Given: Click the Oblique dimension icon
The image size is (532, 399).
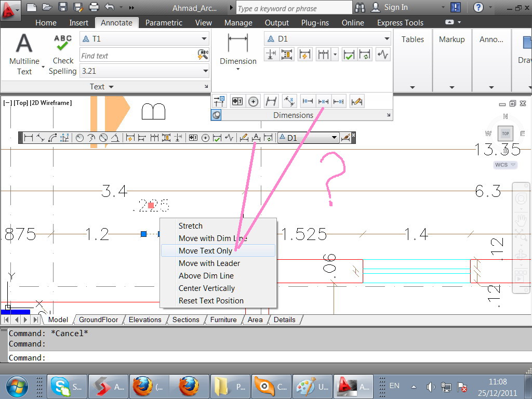Looking at the screenshot, I should 271,101.
